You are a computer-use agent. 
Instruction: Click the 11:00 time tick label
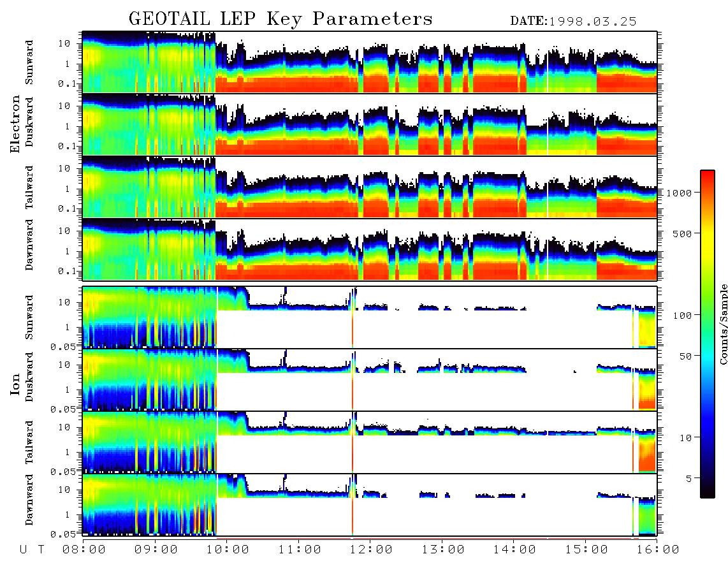click(x=300, y=550)
